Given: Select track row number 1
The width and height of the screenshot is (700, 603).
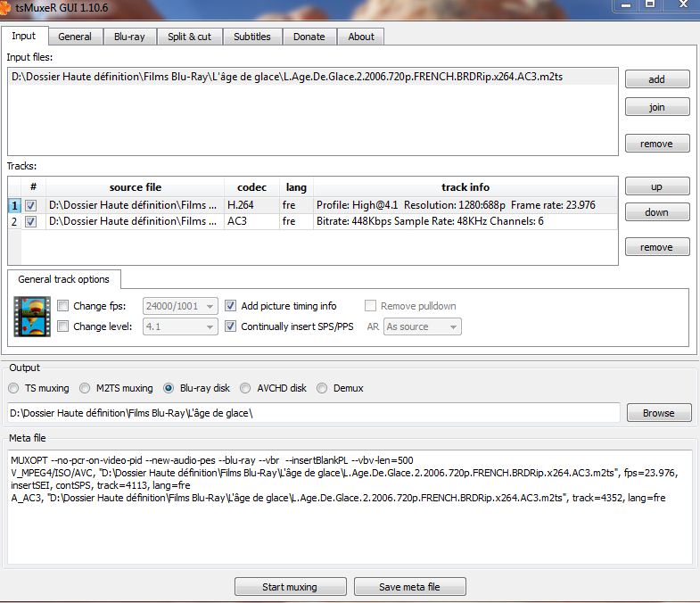Looking at the screenshot, I should pos(14,205).
